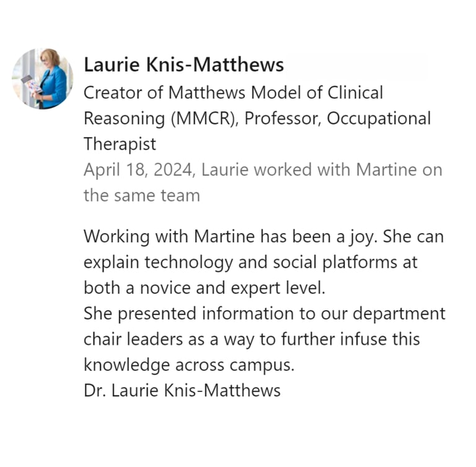
Task: Click the 'explain technology and social platforms at' line
Action: (250, 262)
